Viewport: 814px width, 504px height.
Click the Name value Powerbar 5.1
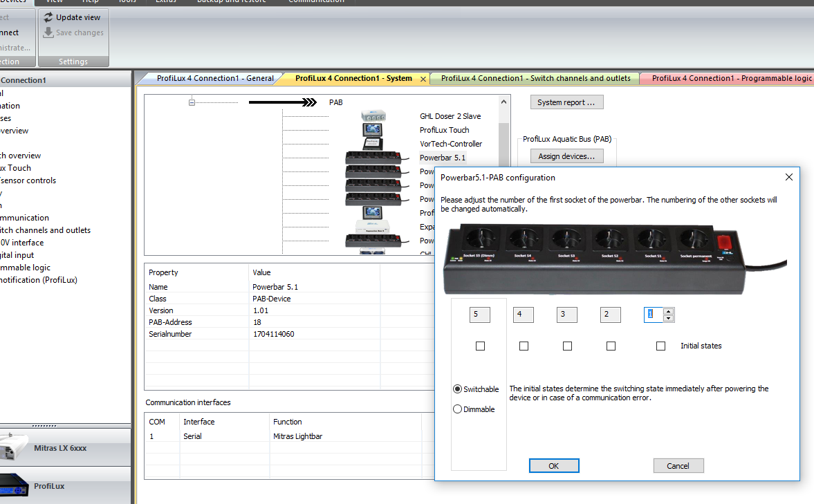[x=275, y=287]
